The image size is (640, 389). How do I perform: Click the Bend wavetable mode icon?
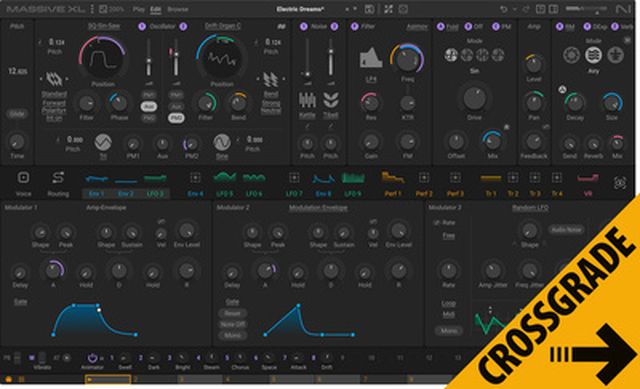[271, 80]
